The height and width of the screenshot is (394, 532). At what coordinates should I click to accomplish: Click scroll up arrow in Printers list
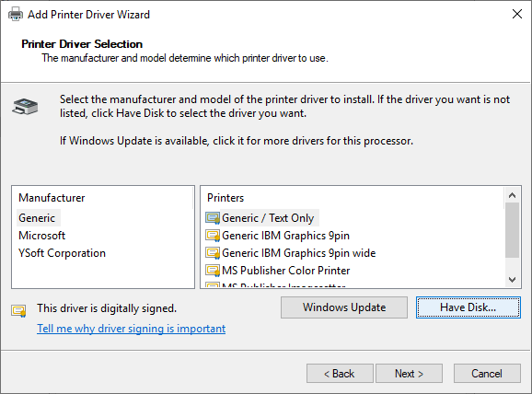513,195
